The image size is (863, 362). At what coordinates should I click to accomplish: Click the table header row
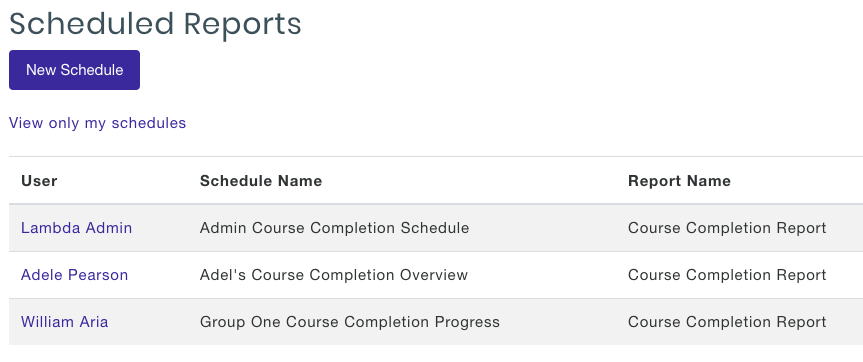[436, 180]
